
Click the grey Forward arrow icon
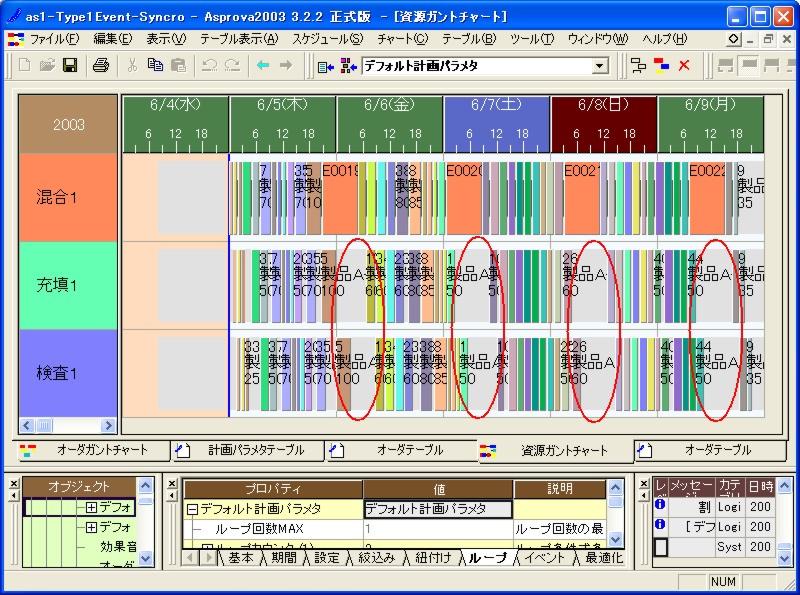286,65
